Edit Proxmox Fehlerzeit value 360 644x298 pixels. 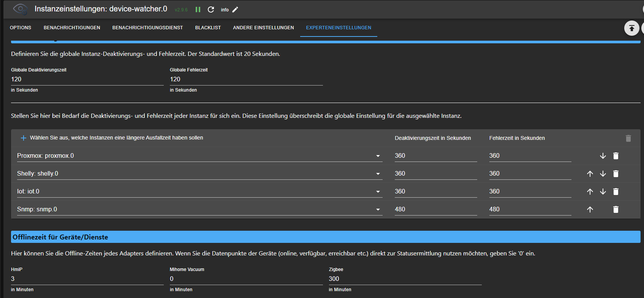point(530,156)
